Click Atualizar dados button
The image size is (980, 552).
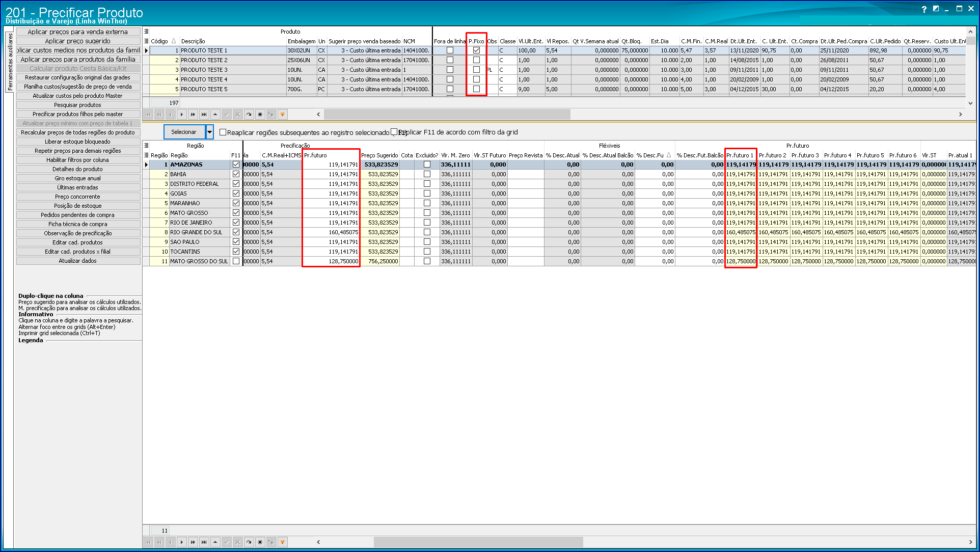pos(78,261)
